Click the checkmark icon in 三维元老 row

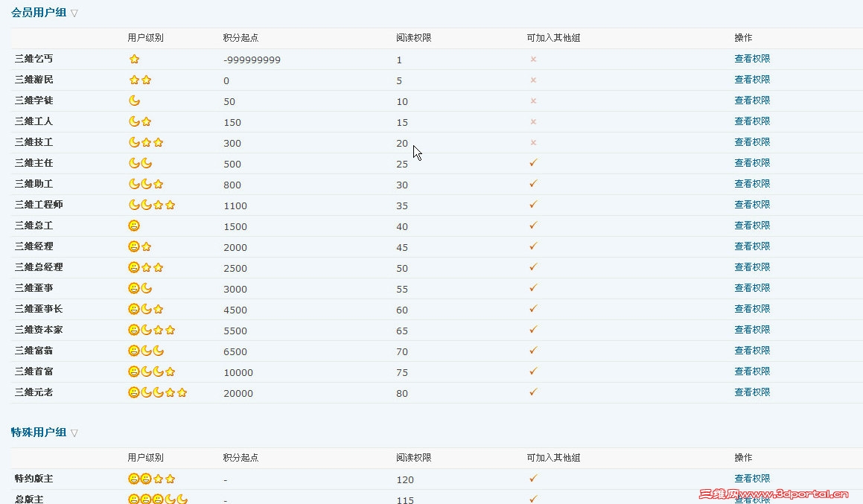[x=533, y=392]
